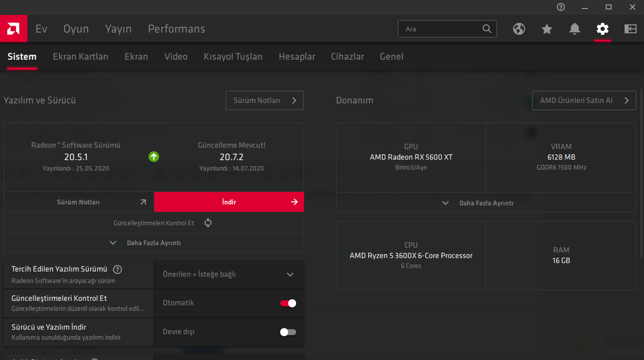Click the Yayınlandı : 14.07.2020 release date

[x=231, y=169]
